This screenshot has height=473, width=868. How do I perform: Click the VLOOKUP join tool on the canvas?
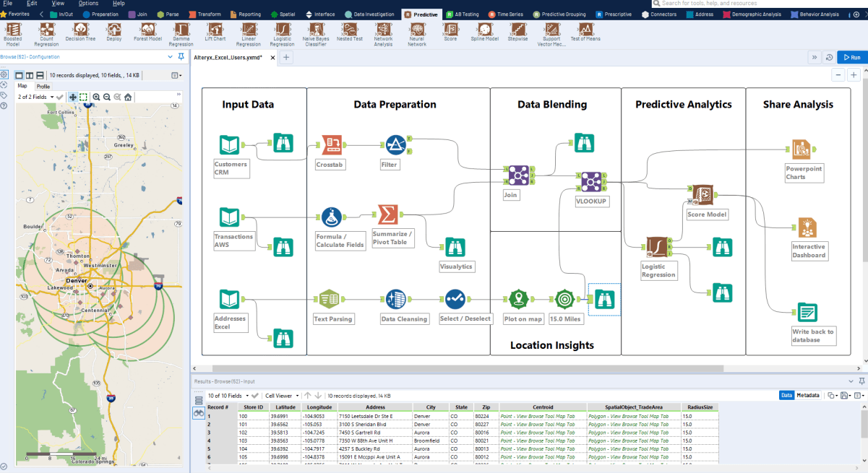(x=591, y=182)
